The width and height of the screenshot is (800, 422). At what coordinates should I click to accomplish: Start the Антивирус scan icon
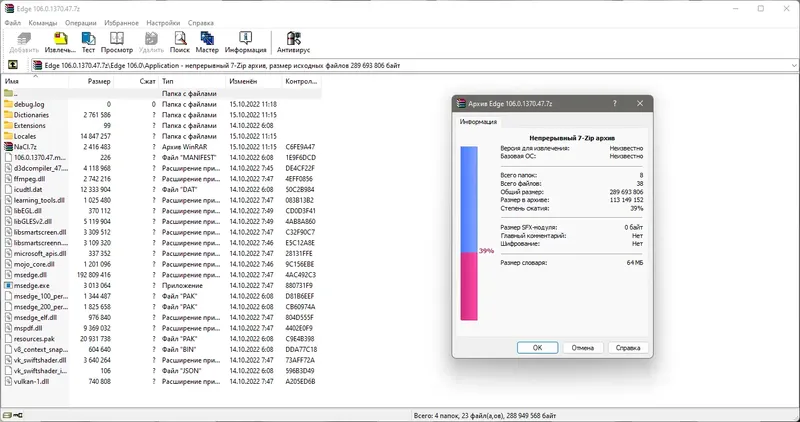[x=293, y=39]
